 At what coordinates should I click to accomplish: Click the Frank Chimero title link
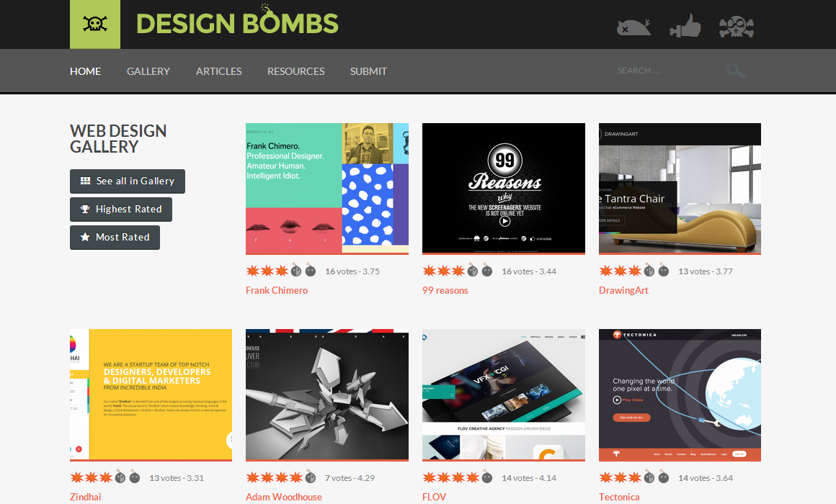coord(277,290)
